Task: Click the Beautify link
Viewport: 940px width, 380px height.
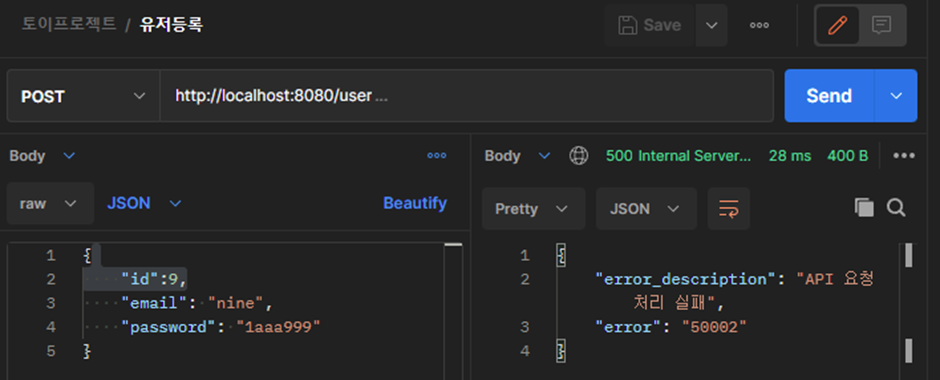Action: click(x=415, y=203)
